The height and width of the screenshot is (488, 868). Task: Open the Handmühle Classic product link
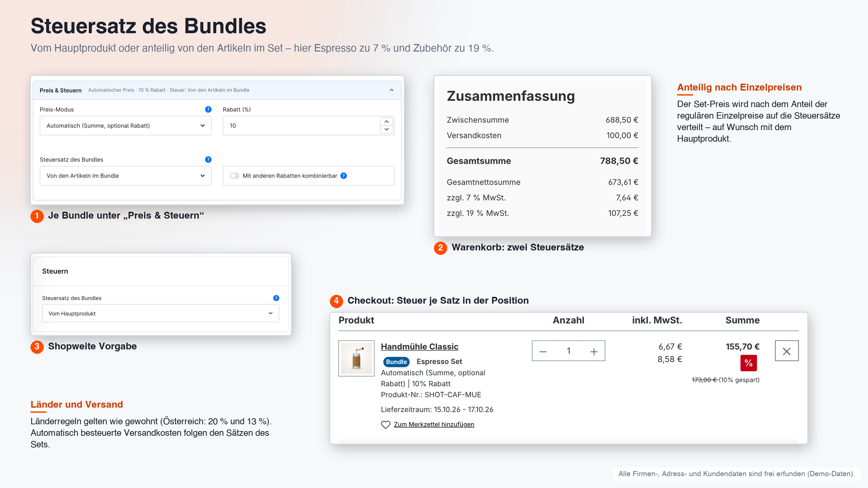point(419,346)
